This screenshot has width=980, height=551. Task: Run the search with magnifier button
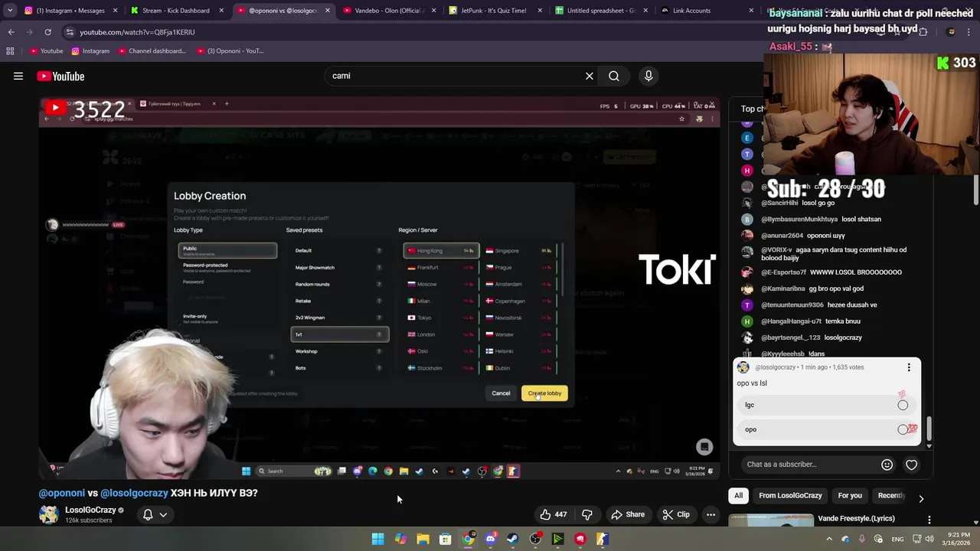(x=614, y=76)
